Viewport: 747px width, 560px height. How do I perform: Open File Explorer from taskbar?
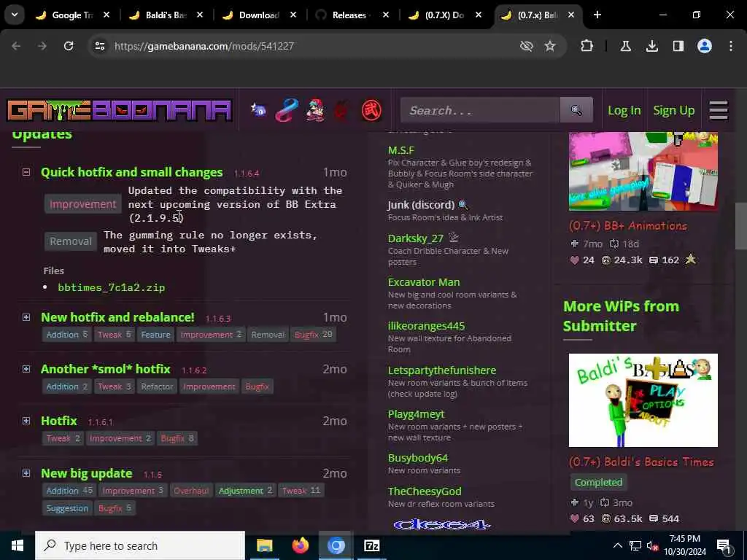pyautogui.click(x=264, y=545)
